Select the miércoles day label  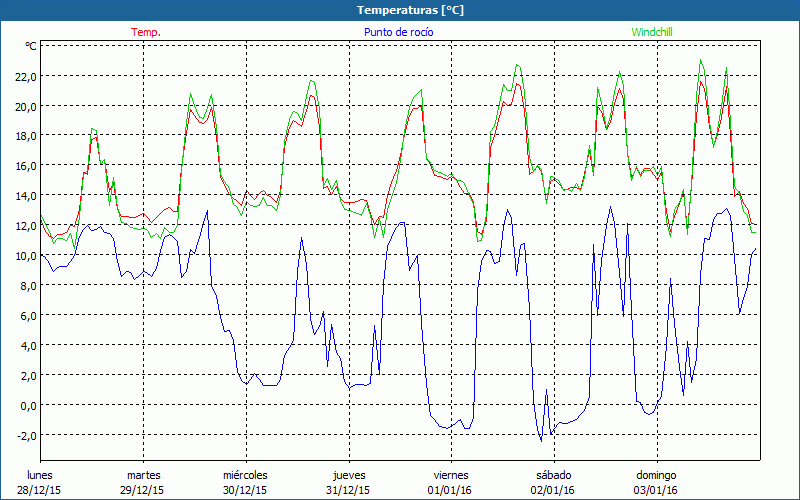click(x=245, y=475)
